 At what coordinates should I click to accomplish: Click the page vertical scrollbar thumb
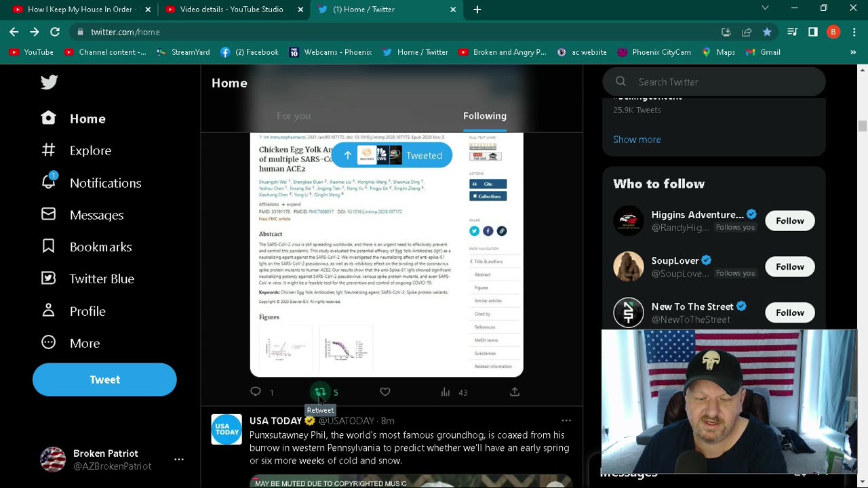pyautogui.click(x=863, y=126)
